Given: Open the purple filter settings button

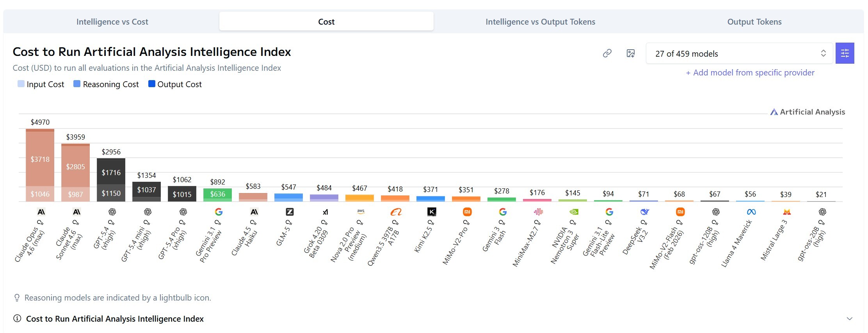Looking at the screenshot, I should 845,54.
